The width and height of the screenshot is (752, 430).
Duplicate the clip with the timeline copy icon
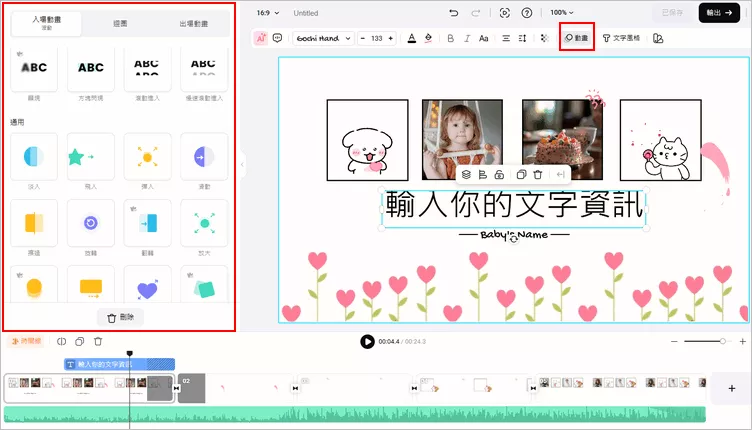pyautogui.click(x=80, y=341)
